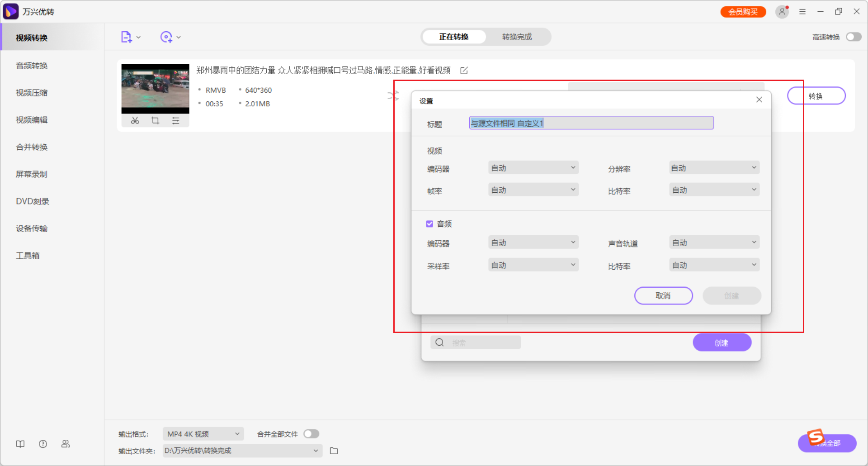Expand the 分辨率 dropdown
Image resolution: width=868 pixels, height=466 pixels.
[x=713, y=167]
